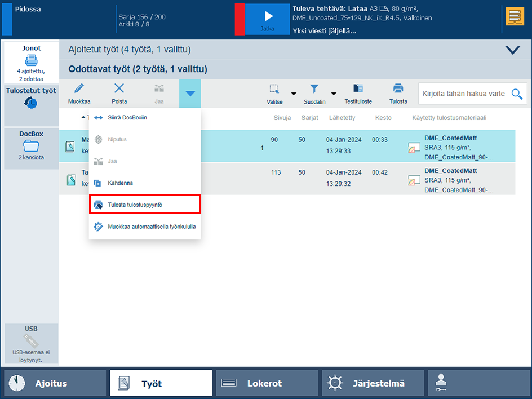Viewport: 532px width, 399px height.
Task: Open the Valitse dropdown arrow
Action: [x=294, y=94]
